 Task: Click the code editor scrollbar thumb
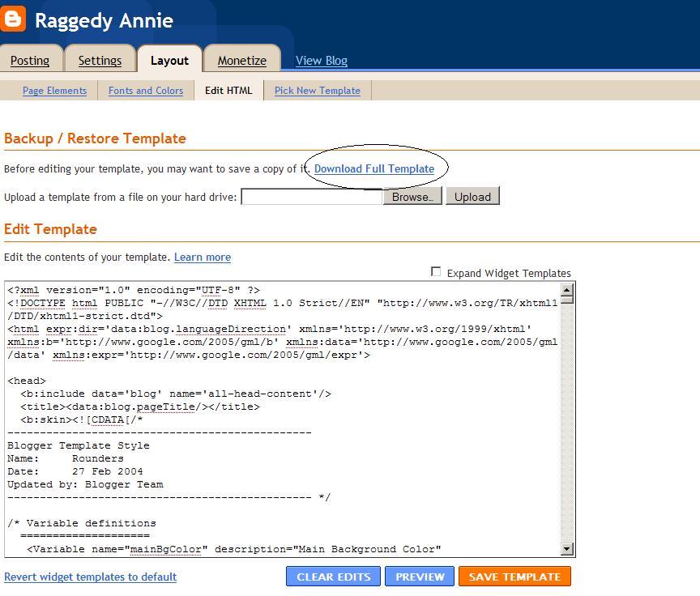(x=566, y=300)
